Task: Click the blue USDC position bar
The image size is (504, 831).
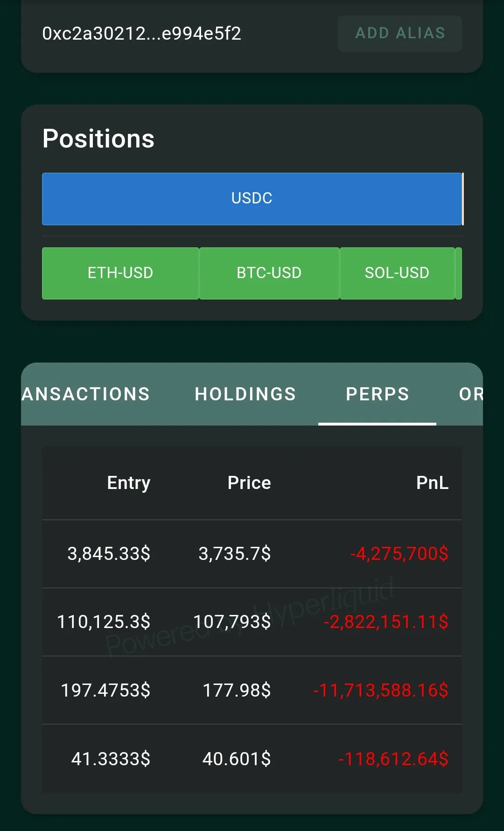Action: (252, 199)
